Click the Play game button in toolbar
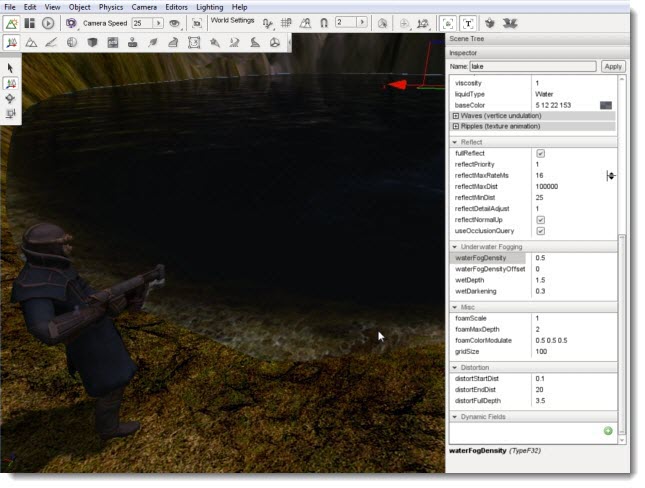 [48, 23]
